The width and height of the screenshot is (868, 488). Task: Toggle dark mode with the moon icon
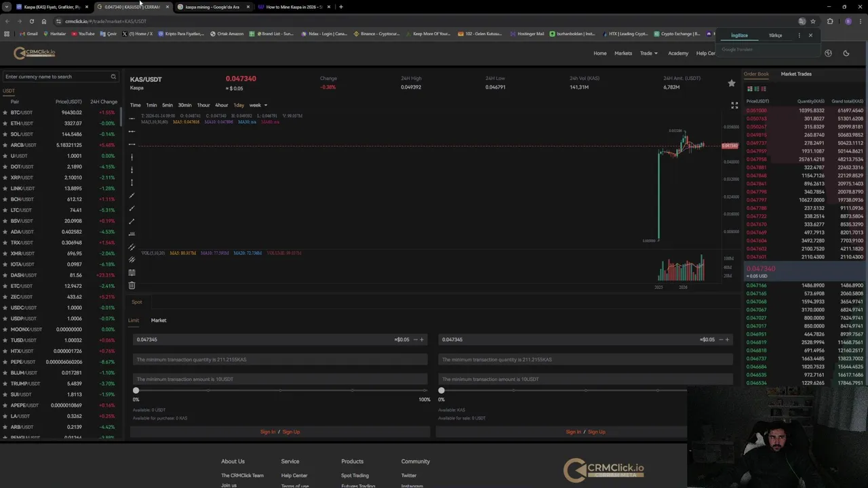point(846,53)
